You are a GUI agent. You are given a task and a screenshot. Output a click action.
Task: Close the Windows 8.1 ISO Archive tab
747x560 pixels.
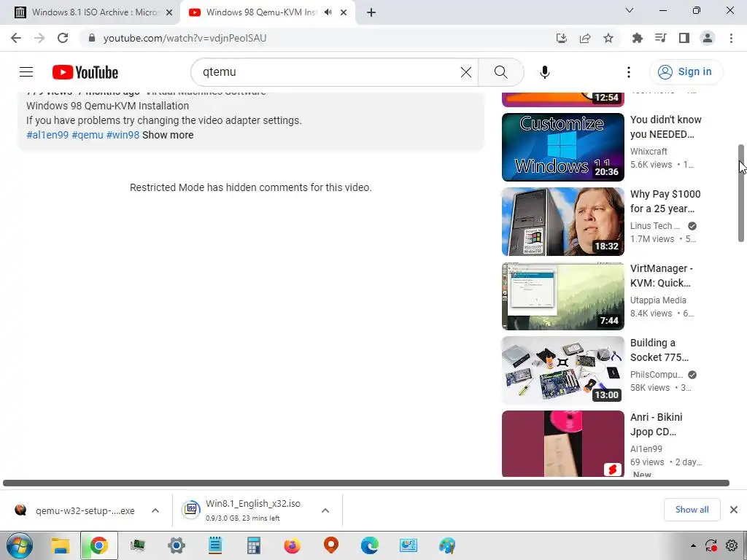click(169, 12)
